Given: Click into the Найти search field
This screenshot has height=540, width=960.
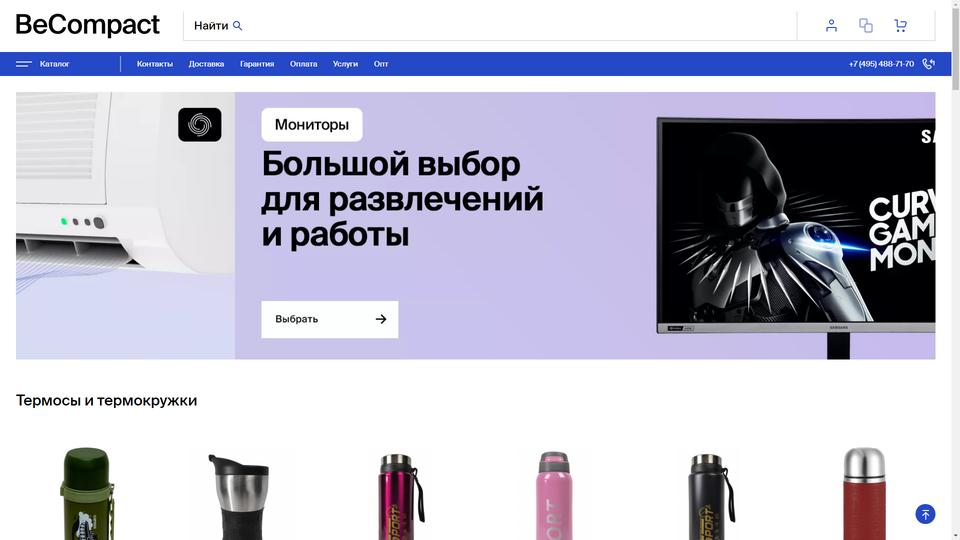Looking at the screenshot, I should pyautogui.click(x=490, y=26).
